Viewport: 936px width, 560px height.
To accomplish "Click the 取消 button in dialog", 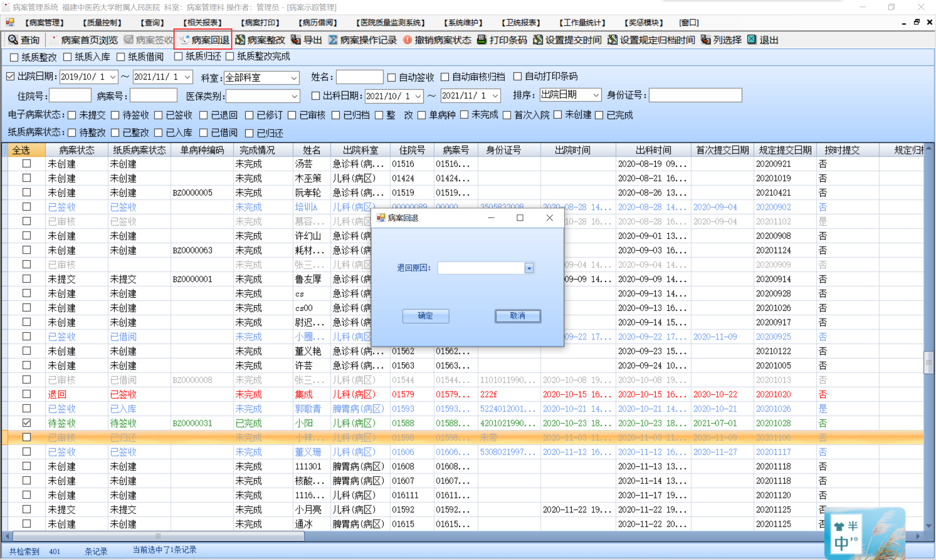I will tap(517, 316).
